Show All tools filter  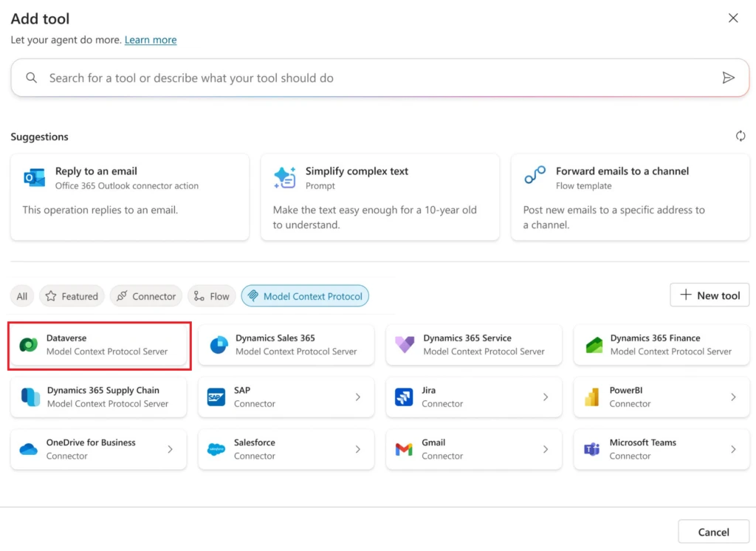click(22, 296)
